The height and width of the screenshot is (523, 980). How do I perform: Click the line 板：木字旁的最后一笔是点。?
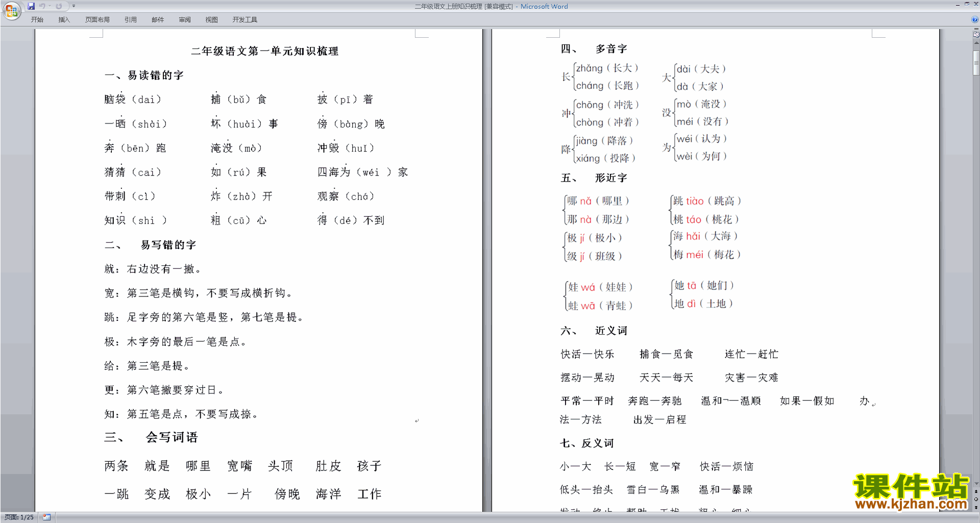[176, 342]
